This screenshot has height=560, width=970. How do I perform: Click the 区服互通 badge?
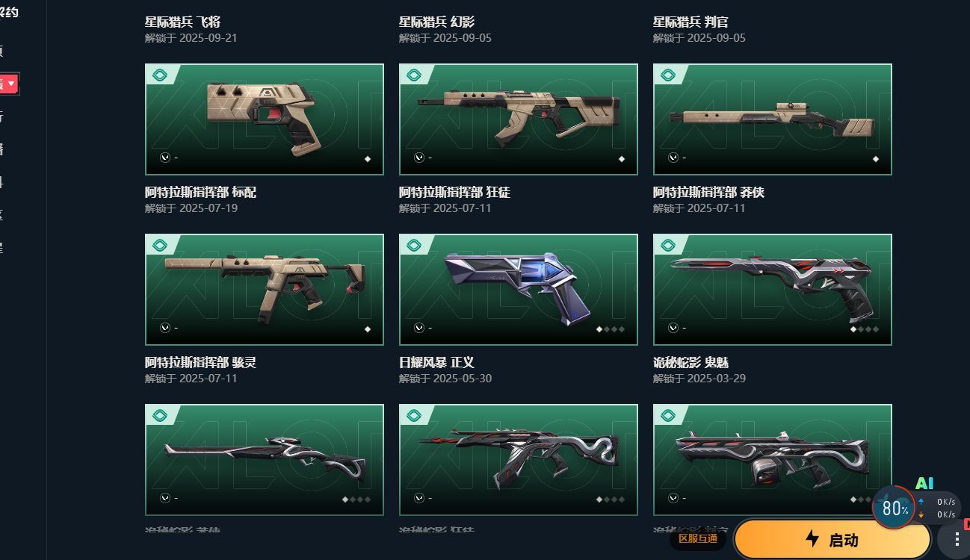[697, 538]
